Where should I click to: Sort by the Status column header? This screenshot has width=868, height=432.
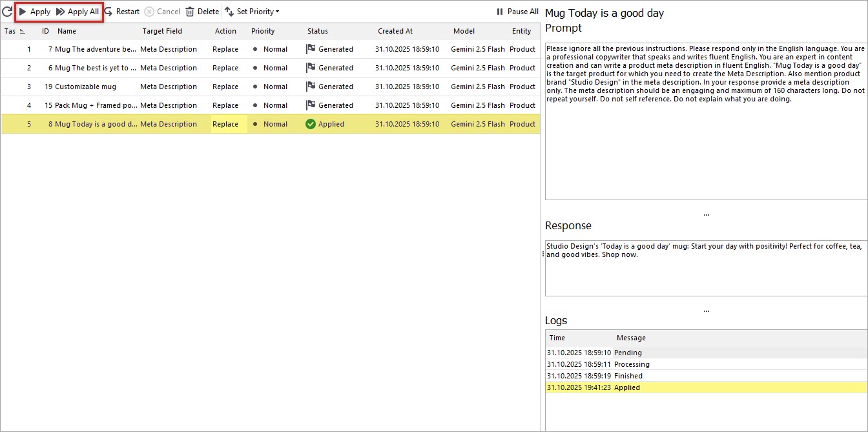pyautogui.click(x=318, y=31)
